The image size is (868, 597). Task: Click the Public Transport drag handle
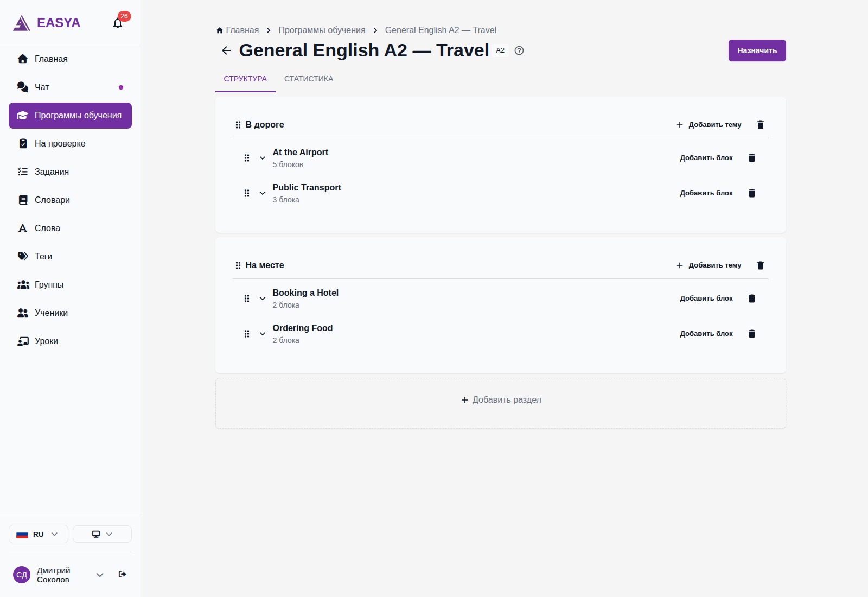(247, 193)
